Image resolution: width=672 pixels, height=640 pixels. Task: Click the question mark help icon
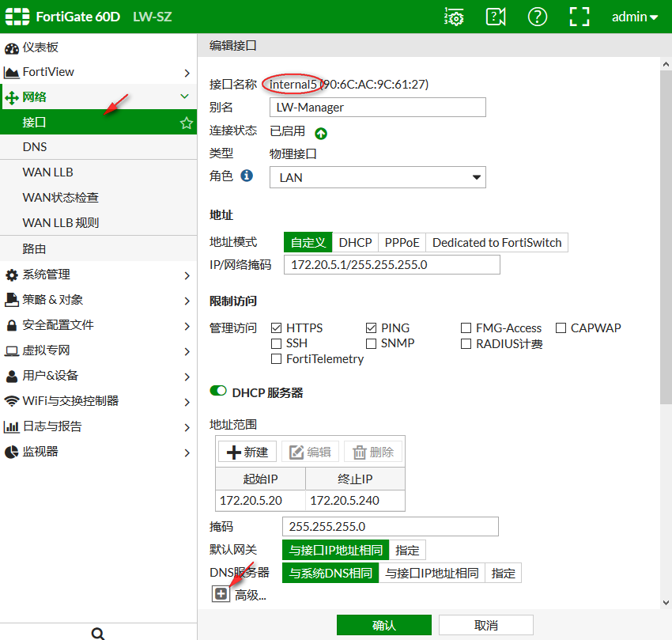pyautogui.click(x=538, y=17)
